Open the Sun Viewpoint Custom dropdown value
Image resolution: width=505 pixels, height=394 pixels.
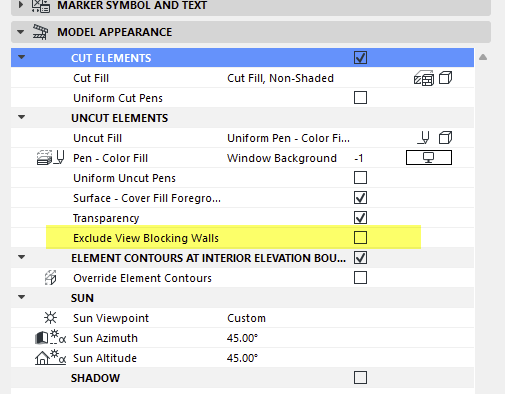246,318
